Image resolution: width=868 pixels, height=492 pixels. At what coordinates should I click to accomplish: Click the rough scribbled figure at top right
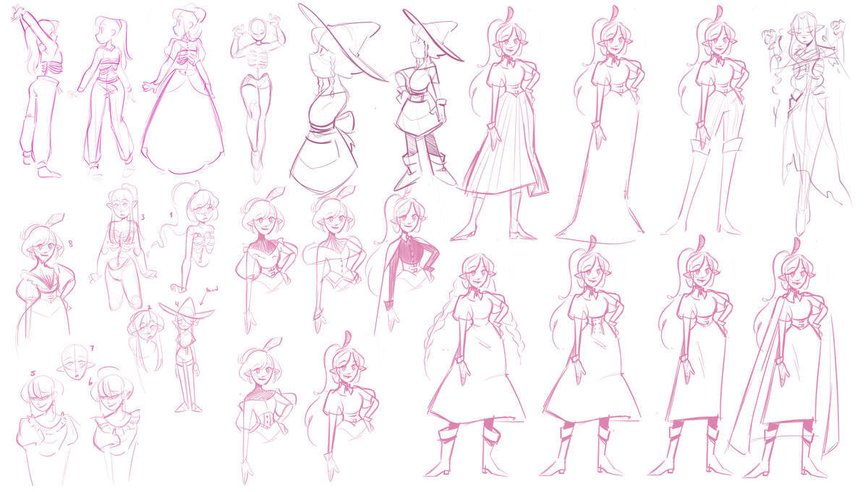coord(804,116)
